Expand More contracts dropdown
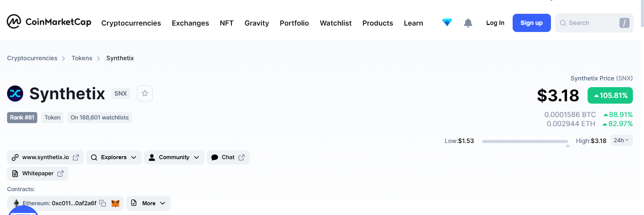644x215 pixels. point(148,203)
